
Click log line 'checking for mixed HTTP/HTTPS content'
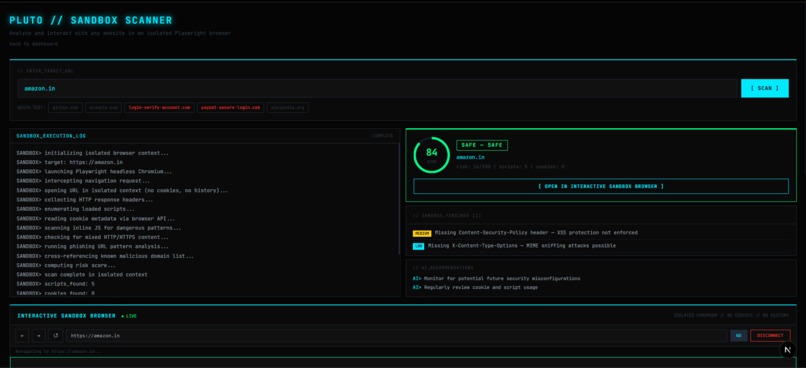[x=92, y=237]
